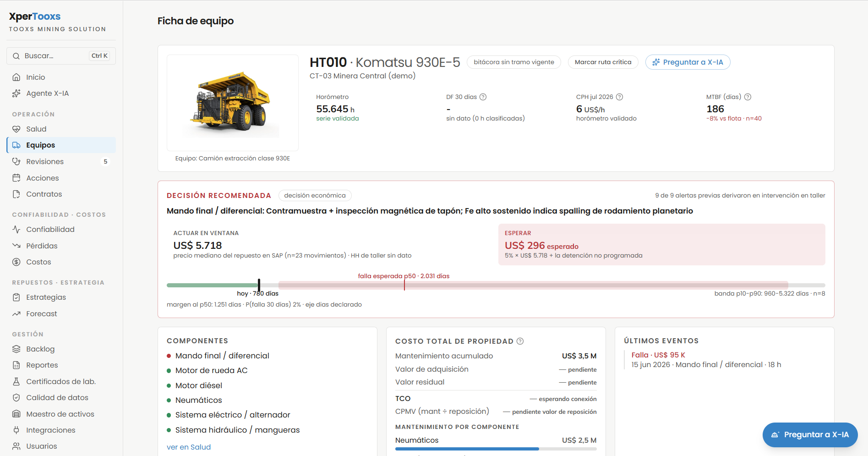Click the Equipos truck icon
Viewport: 868px width, 456px height.
coord(16,145)
